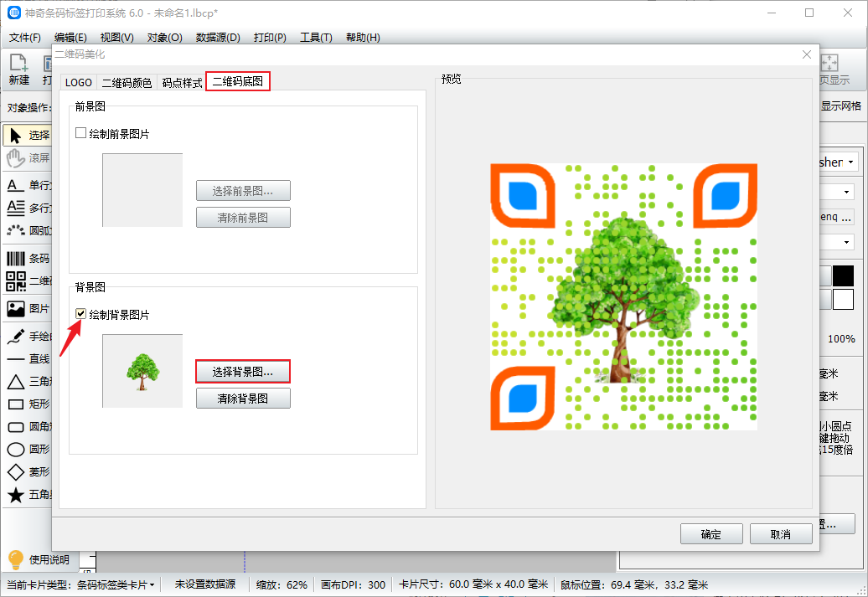The height and width of the screenshot is (597, 868).
Task: Click the QR code preview image
Action: (x=624, y=297)
